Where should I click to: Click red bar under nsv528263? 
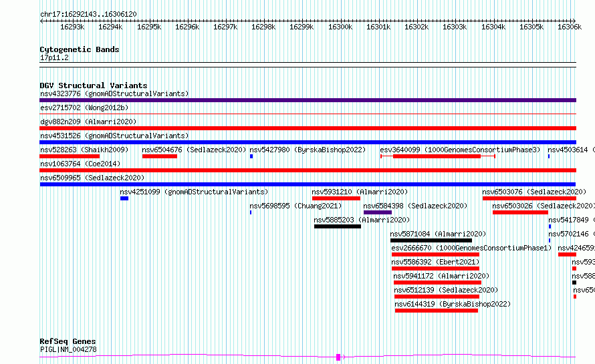(x=70, y=156)
